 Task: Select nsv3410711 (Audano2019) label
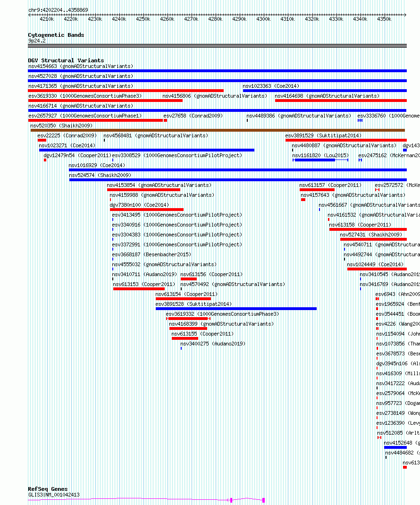click(144, 274)
